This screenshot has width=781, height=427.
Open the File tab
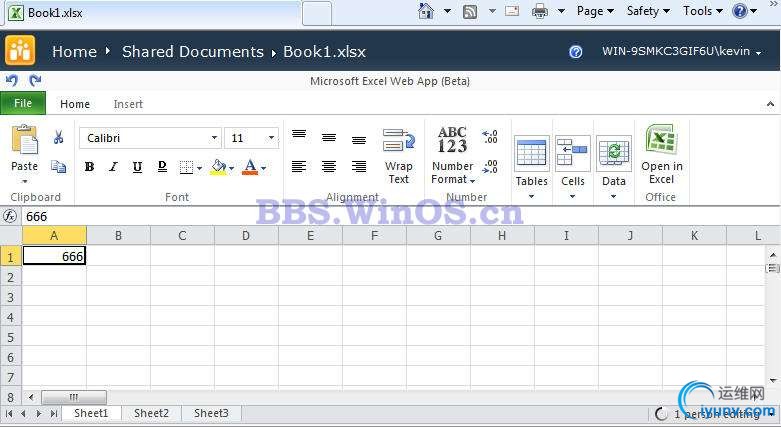tap(23, 103)
